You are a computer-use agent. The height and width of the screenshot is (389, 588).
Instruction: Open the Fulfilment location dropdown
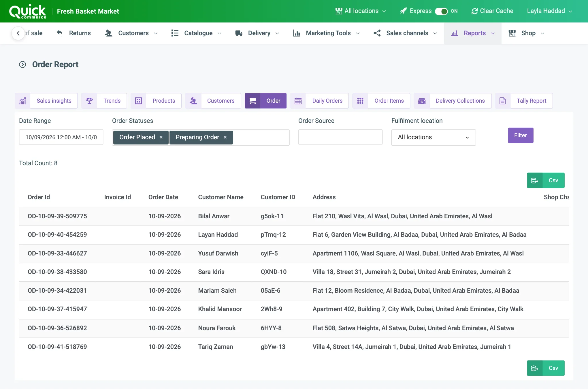click(434, 137)
